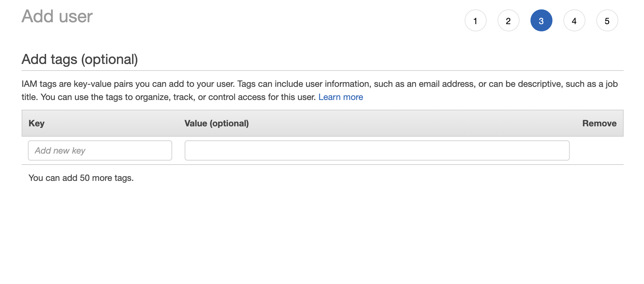Click the Remove column header
Image resolution: width=644 pixels, height=284 pixels.
(599, 123)
